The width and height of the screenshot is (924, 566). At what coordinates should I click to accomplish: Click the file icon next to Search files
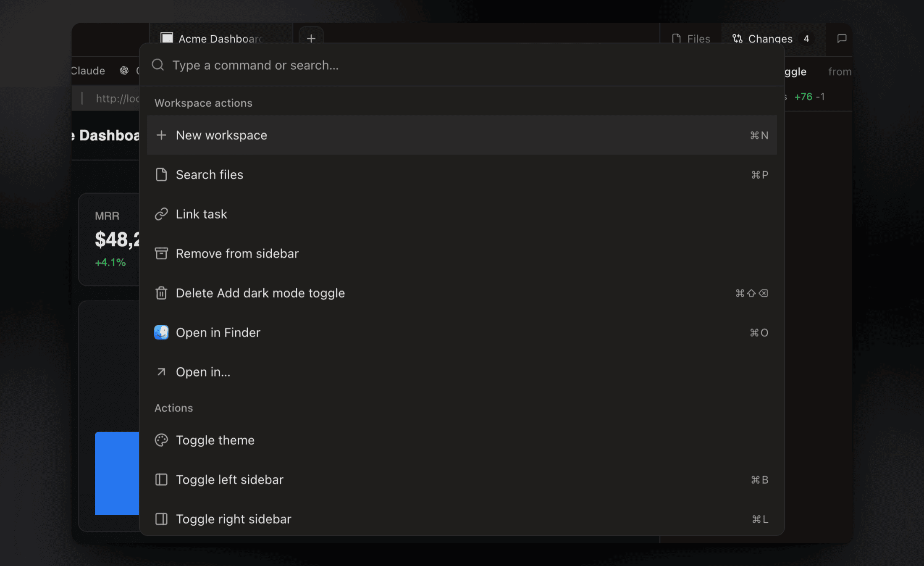tap(161, 175)
